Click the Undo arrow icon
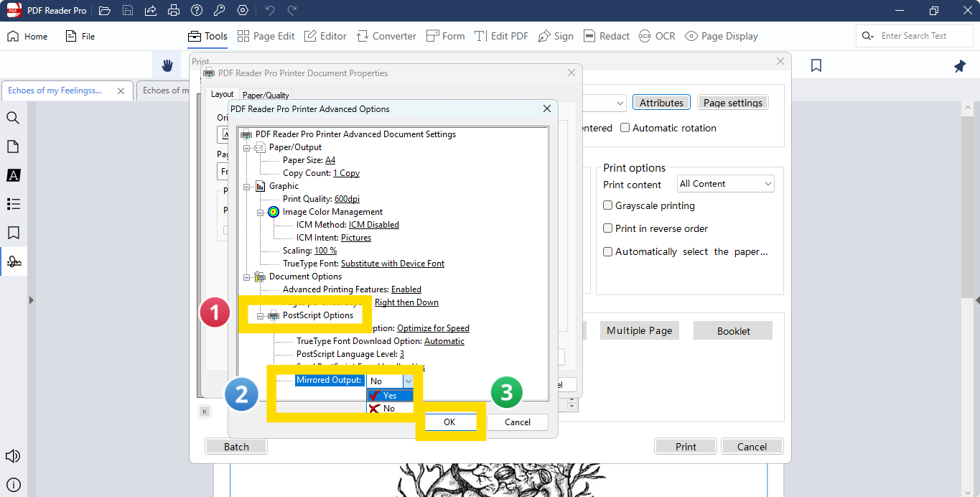This screenshot has height=497, width=980. click(270, 11)
